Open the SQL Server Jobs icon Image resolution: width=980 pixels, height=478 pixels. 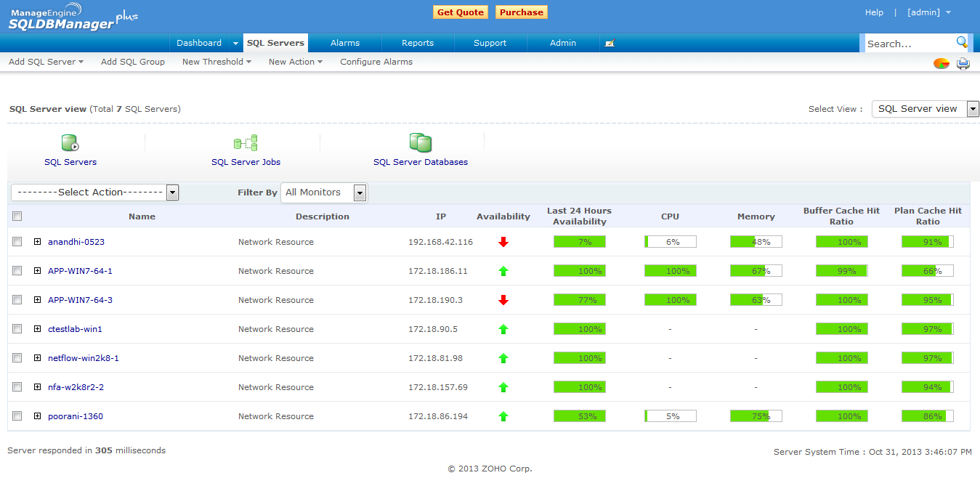[246, 143]
